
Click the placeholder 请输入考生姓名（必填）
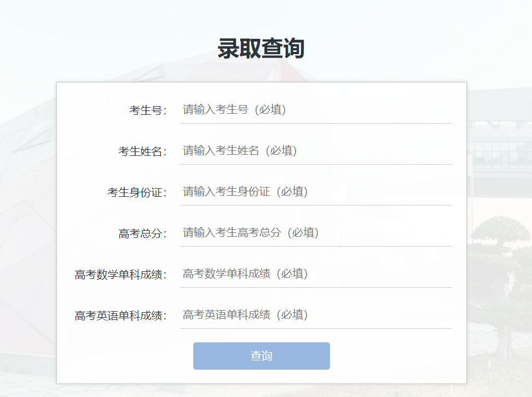(x=240, y=150)
